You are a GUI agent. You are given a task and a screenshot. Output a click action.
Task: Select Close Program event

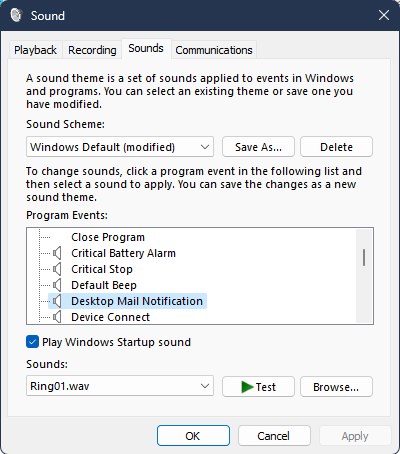(108, 237)
